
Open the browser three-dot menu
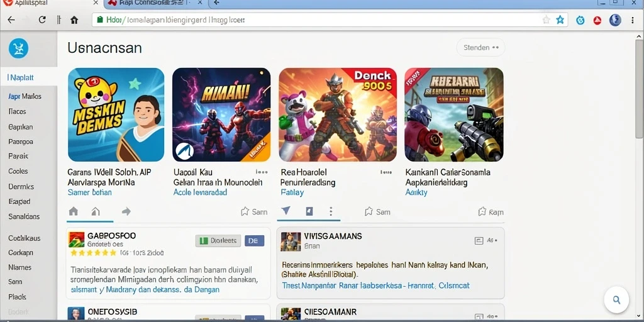[x=633, y=19]
